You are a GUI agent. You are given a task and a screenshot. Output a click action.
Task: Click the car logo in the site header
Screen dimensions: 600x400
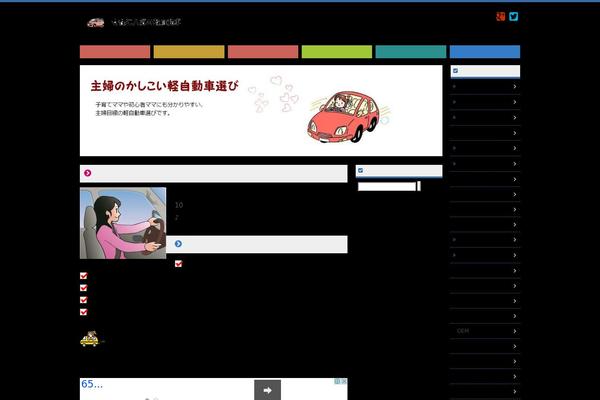pos(96,23)
